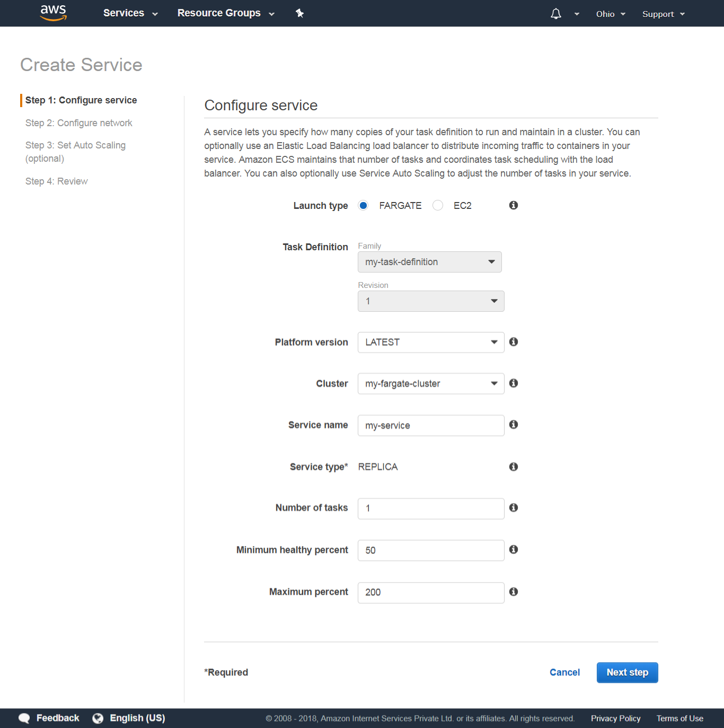
Task: Show info icon for Number of tasks
Action: point(514,508)
